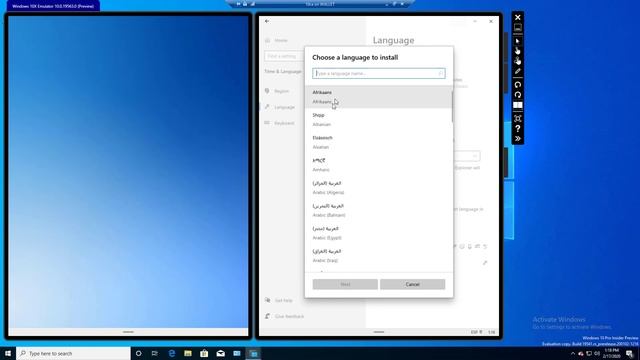Open Action Center notification icon

coord(629,353)
